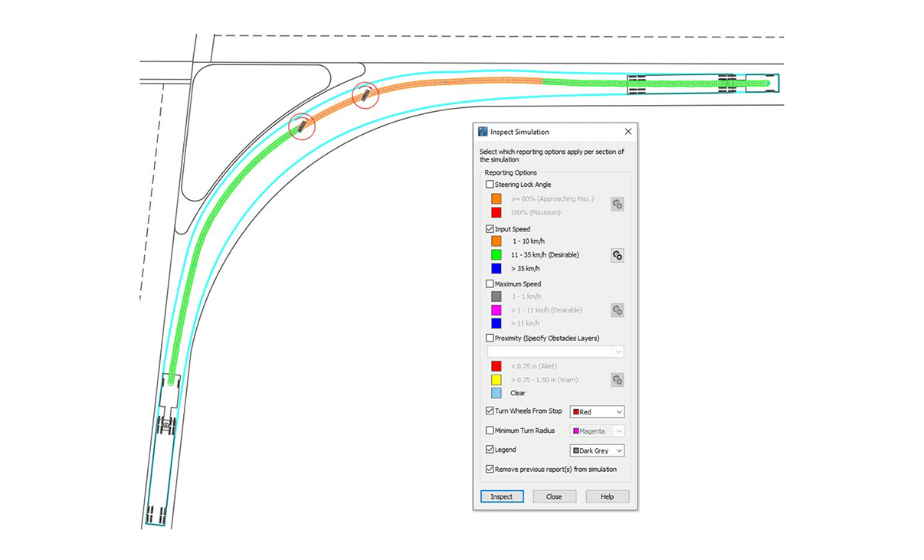Click the green 11 - 35 km/h swatch
This screenshot has height=560, width=924.
click(x=496, y=254)
